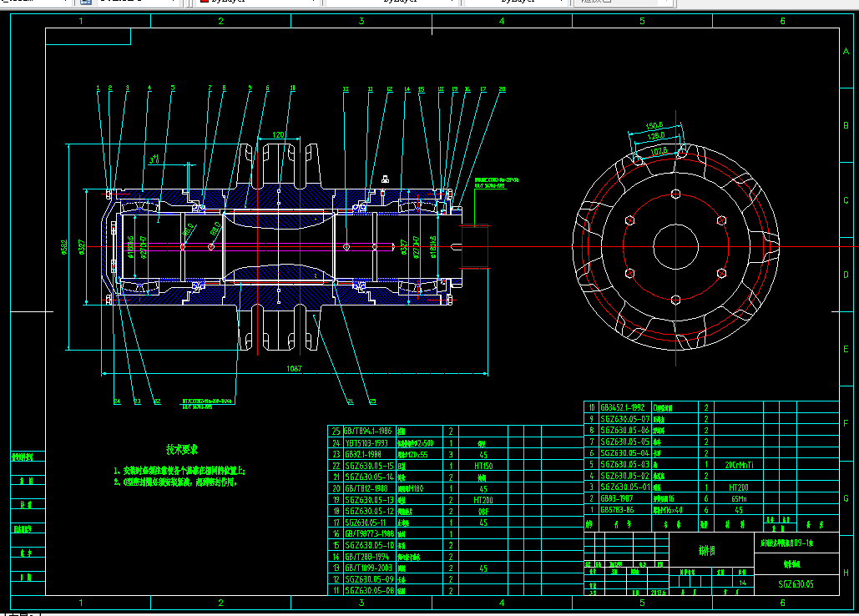Click parts list cell SGZ630.05-07
Image resolution: width=859 pixels, height=616 pixels.
tap(625, 419)
